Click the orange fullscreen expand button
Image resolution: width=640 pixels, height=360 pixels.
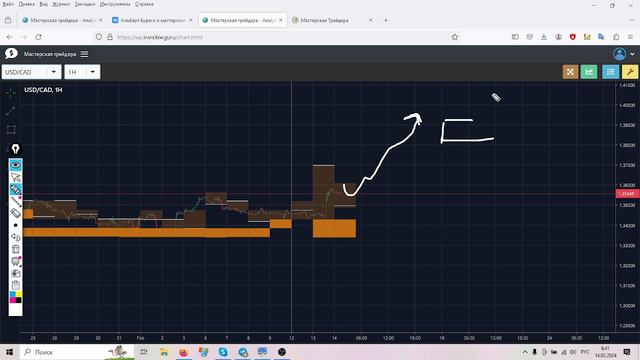(x=570, y=72)
